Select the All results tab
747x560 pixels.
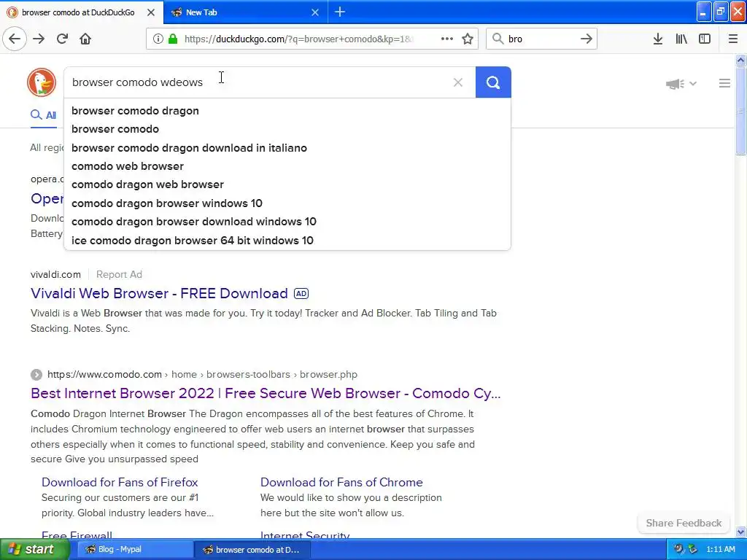43,115
